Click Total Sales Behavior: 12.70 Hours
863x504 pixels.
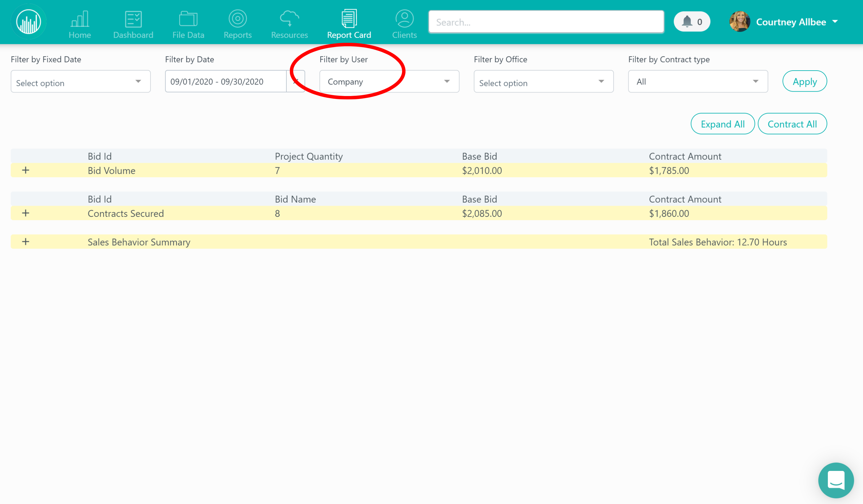[x=718, y=242]
